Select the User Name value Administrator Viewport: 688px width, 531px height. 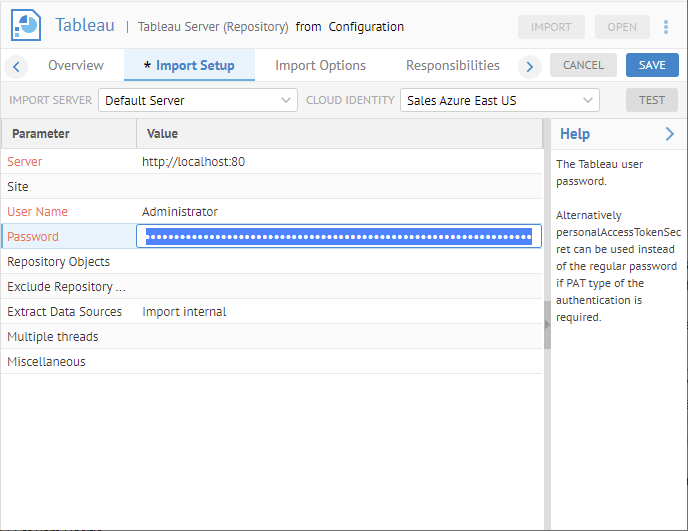[180, 212]
